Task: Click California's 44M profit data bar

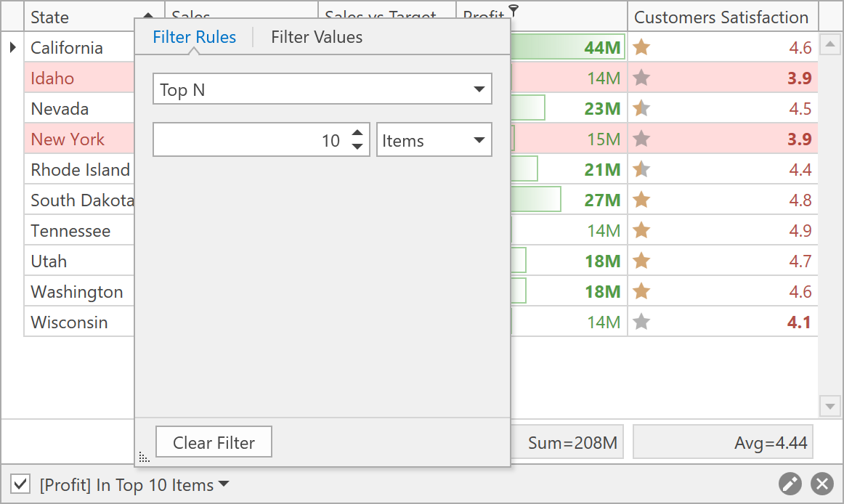Action: tap(568, 47)
